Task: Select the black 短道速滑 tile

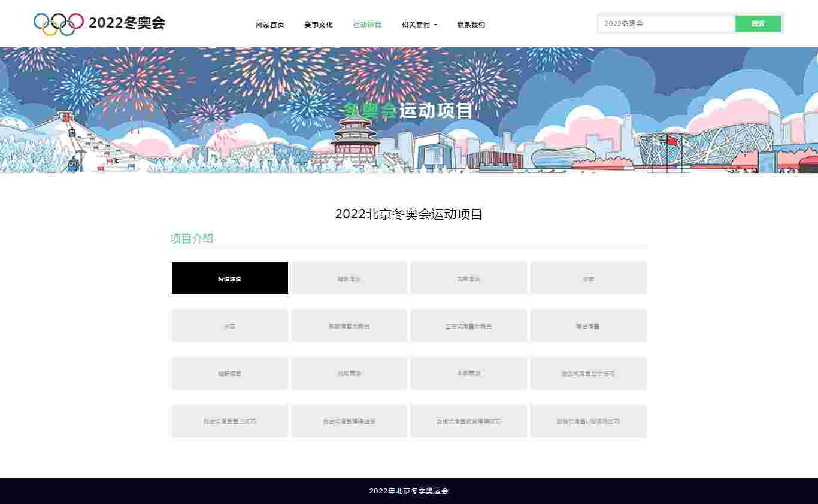Action: pyautogui.click(x=230, y=278)
